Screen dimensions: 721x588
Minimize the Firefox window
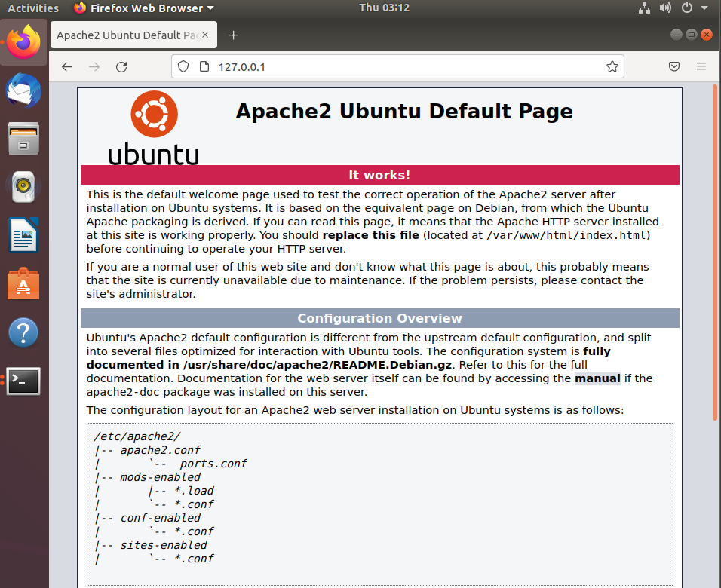click(676, 35)
